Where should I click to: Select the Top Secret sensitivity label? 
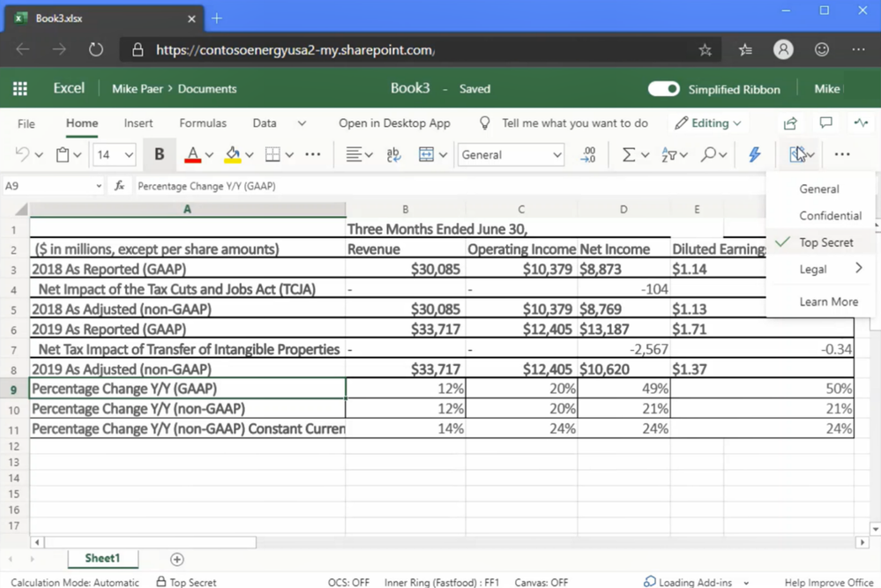click(x=825, y=242)
